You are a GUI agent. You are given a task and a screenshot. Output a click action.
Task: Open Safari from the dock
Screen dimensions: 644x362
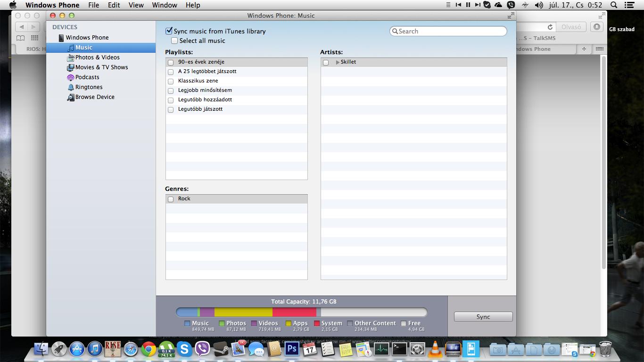point(131,349)
